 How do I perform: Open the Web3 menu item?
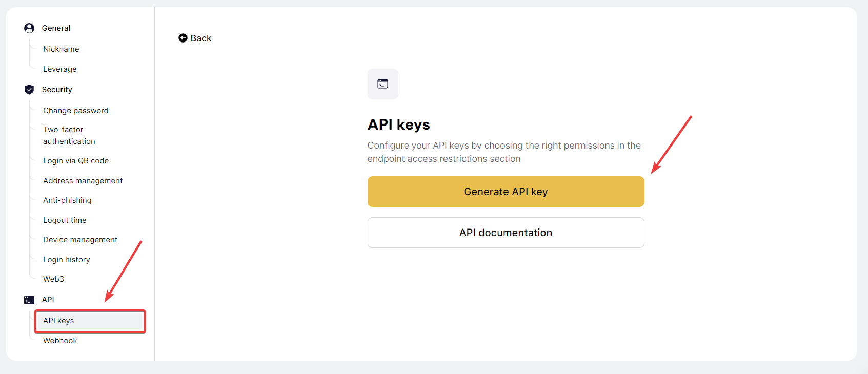tap(53, 279)
